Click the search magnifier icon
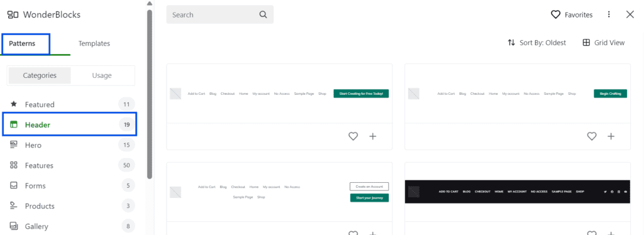The width and height of the screenshot is (644, 235). click(x=263, y=14)
